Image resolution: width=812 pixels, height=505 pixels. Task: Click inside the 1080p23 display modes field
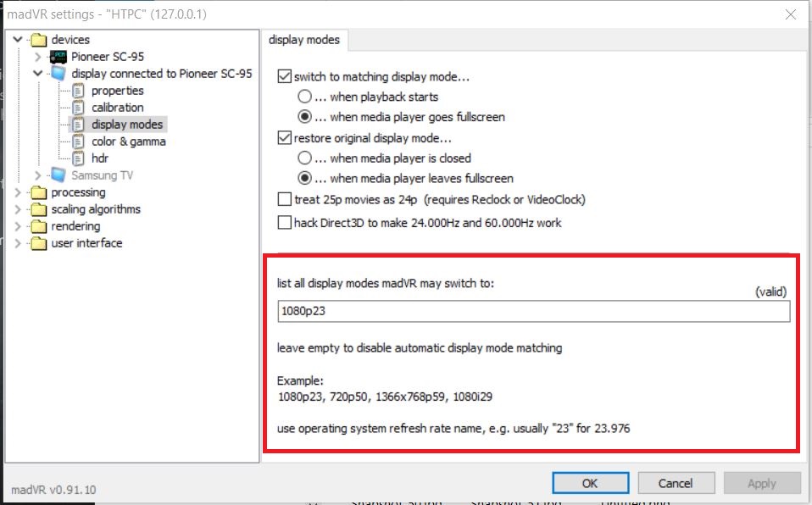[x=531, y=312]
